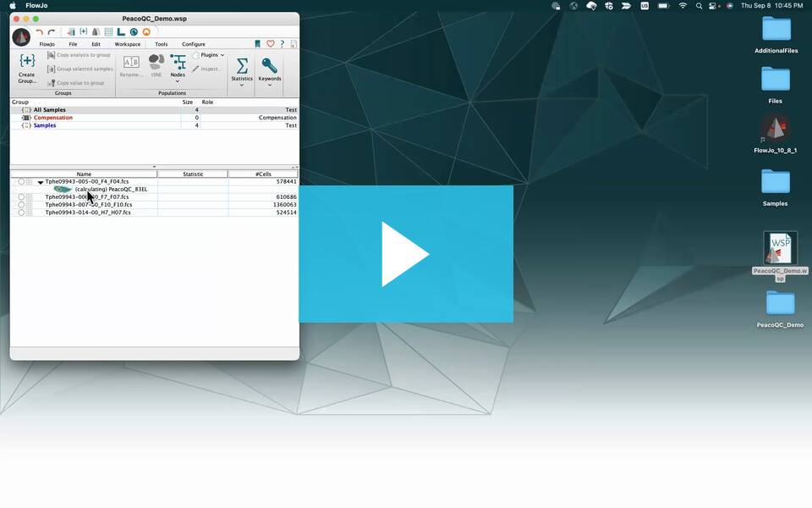Toggle the circle for the F7_F07.fcs sample

click(21, 197)
